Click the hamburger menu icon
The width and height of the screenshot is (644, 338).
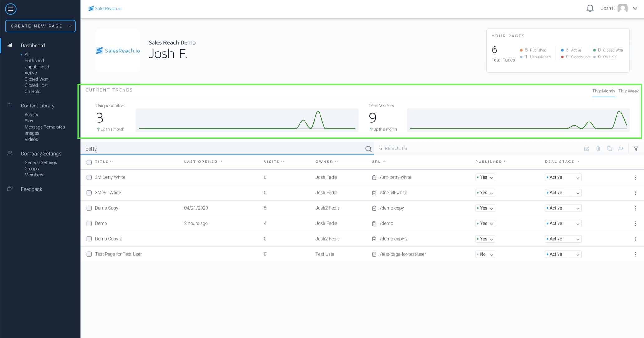[x=11, y=9]
